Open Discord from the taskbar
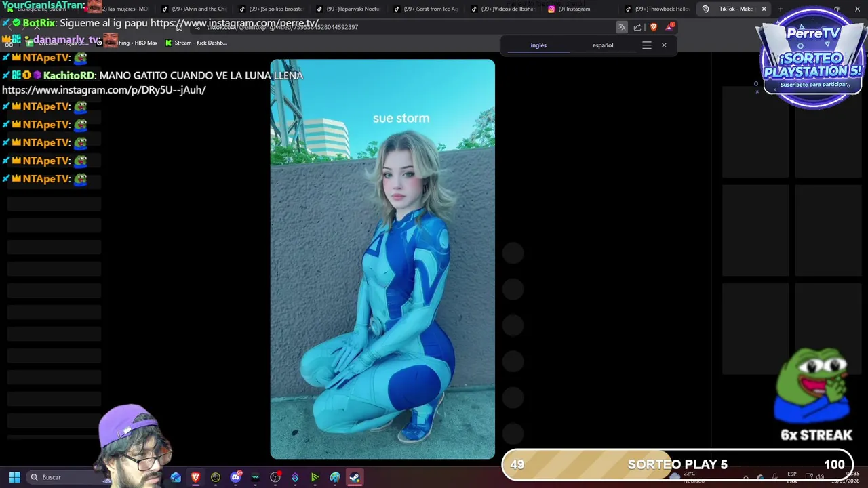The height and width of the screenshot is (488, 868). click(x=235, y=477)
